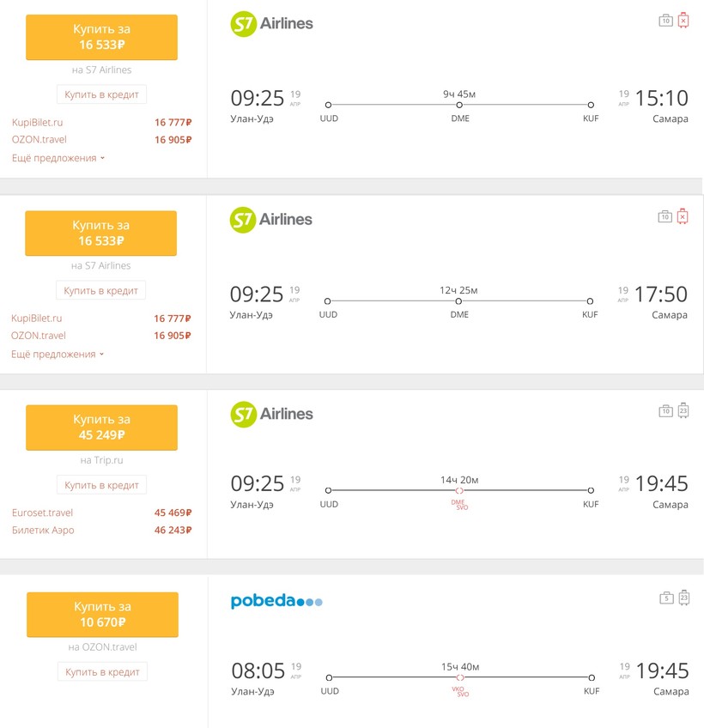
Task: Expand 'Ещё предложения' on first flight card
Action: (58, 158)
